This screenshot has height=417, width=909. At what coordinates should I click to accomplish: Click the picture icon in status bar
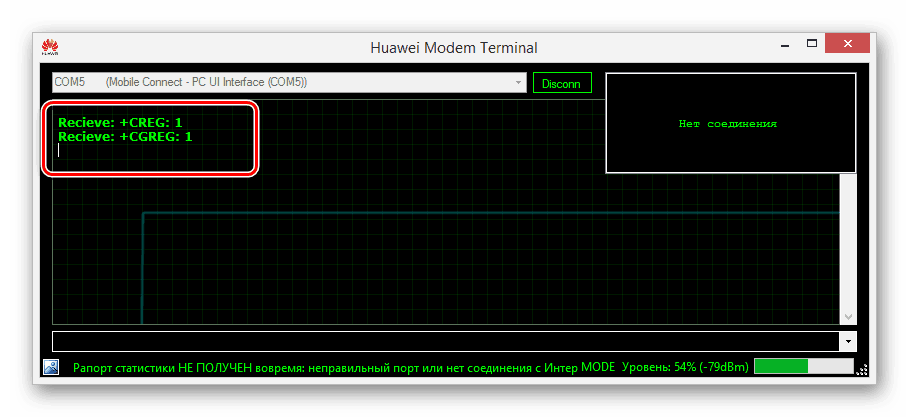pyautogui.click(x=50, y=367)
